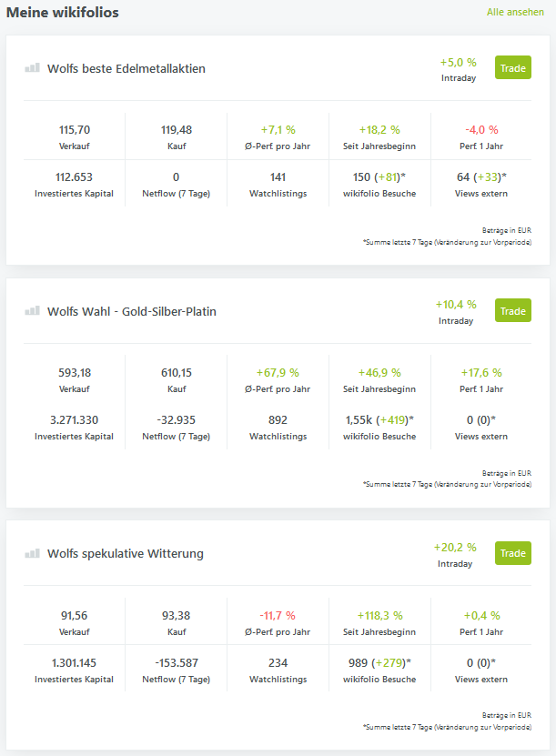
Task: Click the +20,2 % Intraday figure
Action: (455, 548)
